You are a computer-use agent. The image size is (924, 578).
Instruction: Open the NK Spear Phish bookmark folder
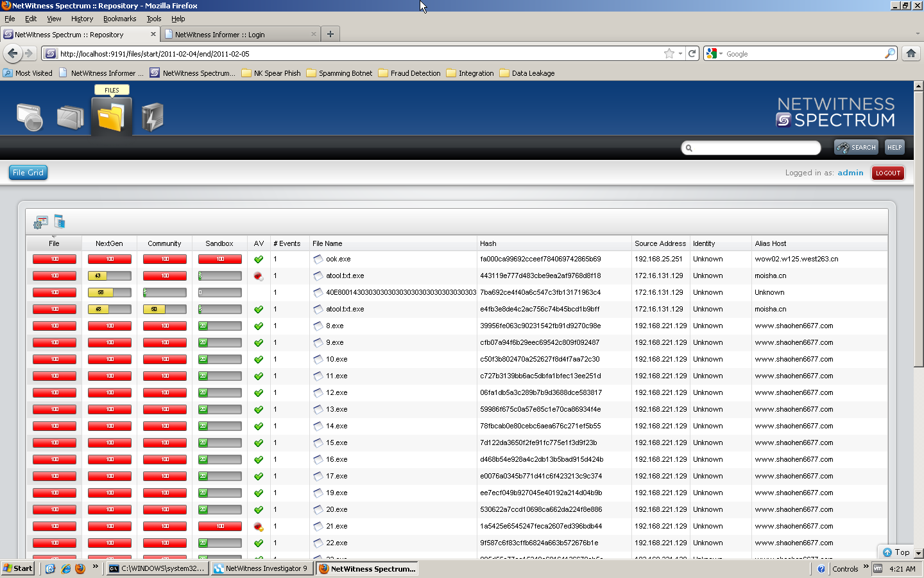pos(271,73)
